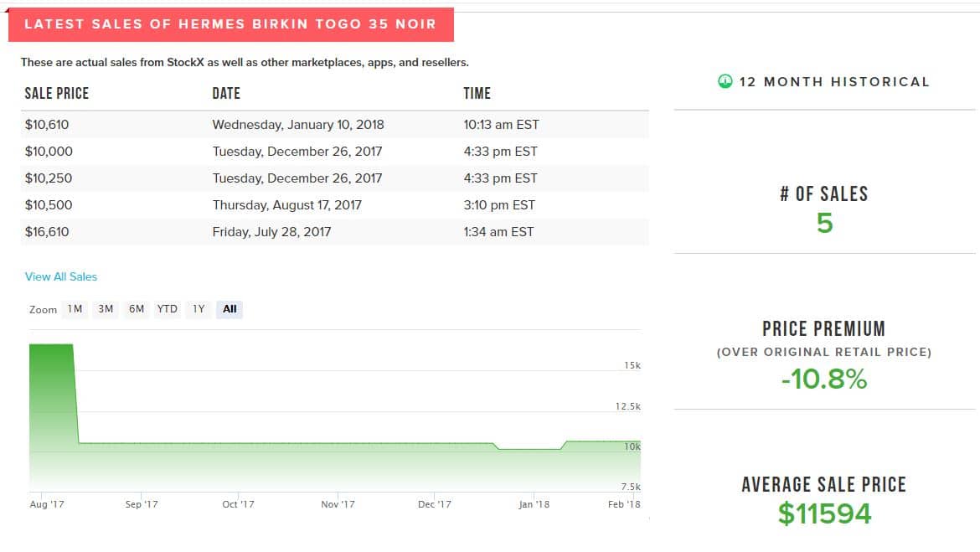Click the Wednesday, January 10, 2018 date
The height and width of the screenshot is (552, 980).
[298, 125]
